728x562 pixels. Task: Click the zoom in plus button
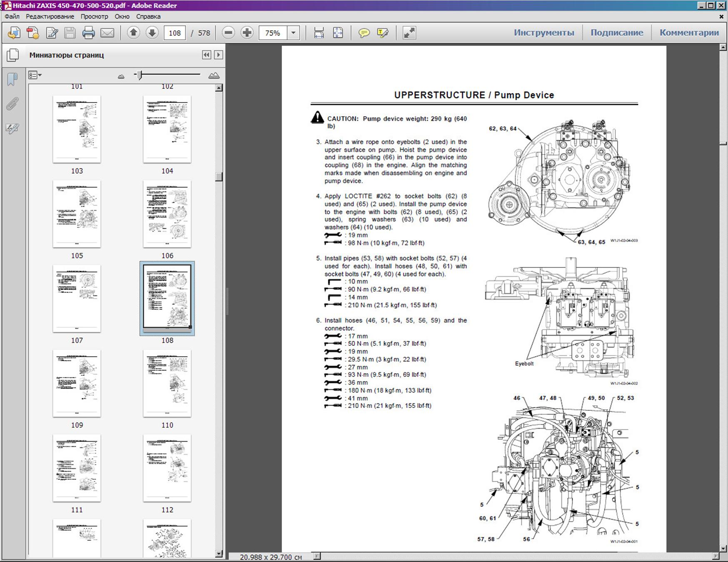click(x=247, y=32)
